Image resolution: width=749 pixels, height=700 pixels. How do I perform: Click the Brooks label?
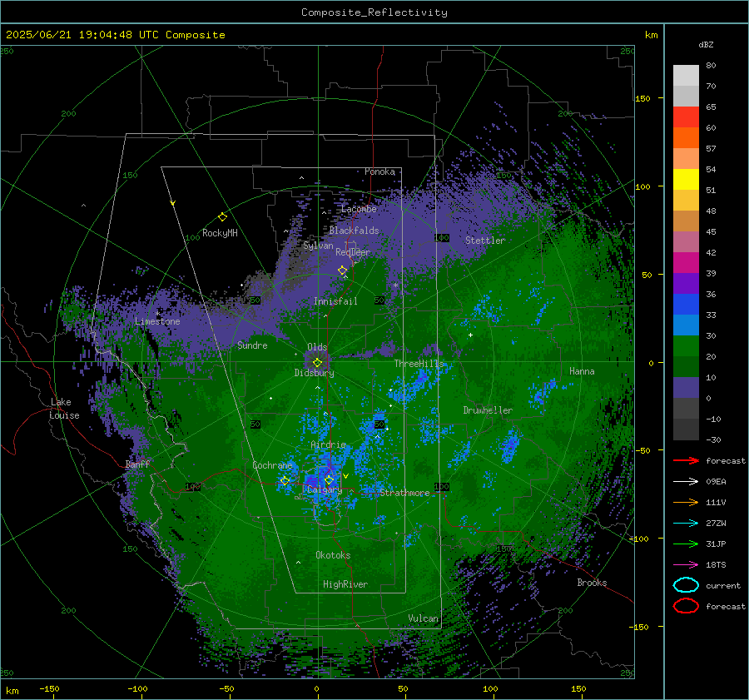(592, 583)
